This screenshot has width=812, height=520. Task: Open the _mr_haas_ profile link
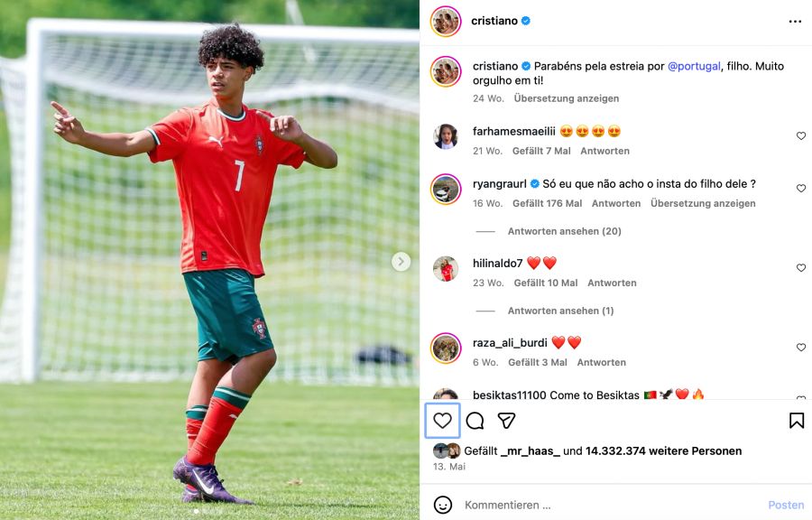pyautogui.click(x=531, y=451)
